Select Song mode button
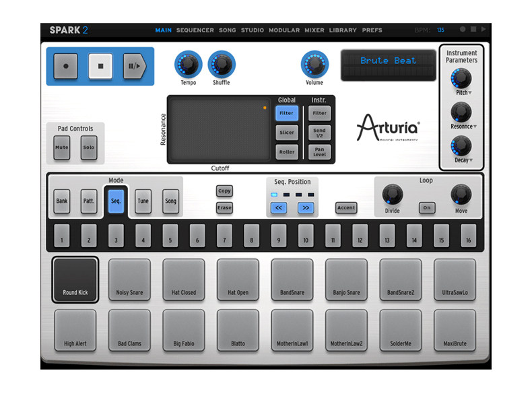532x406 pixels. point(170,201)
